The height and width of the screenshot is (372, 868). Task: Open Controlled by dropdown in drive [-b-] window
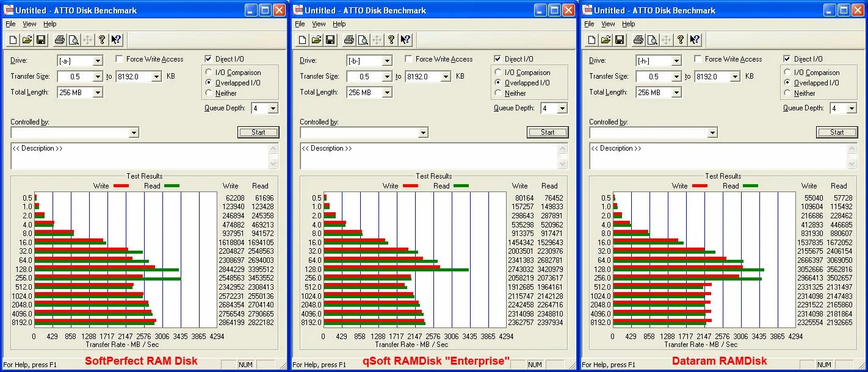423,133
